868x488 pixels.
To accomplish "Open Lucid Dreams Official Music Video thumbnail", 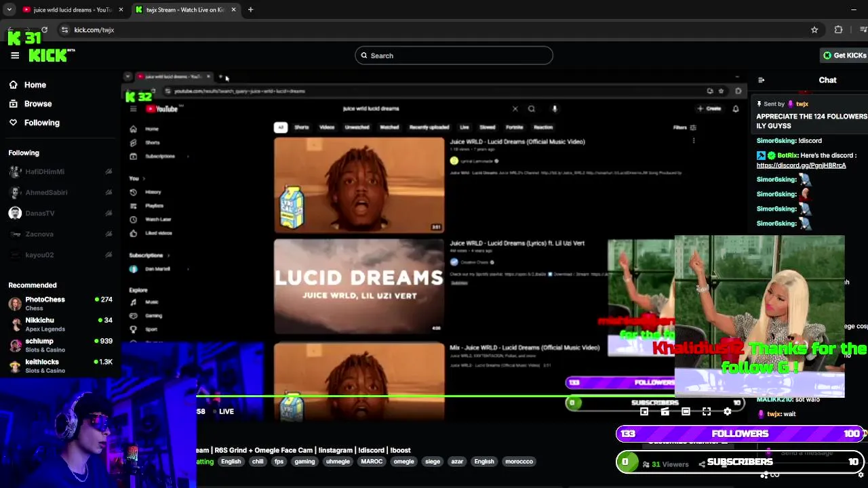I will click(x=359, y=185).
